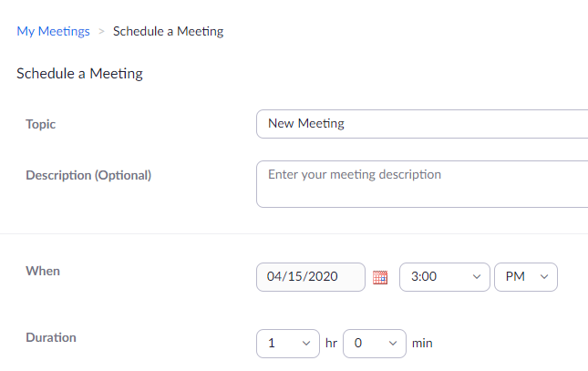Open the duration hours dropdown showing 1
This screenshot has height=371, width=588.
(288, 344)
